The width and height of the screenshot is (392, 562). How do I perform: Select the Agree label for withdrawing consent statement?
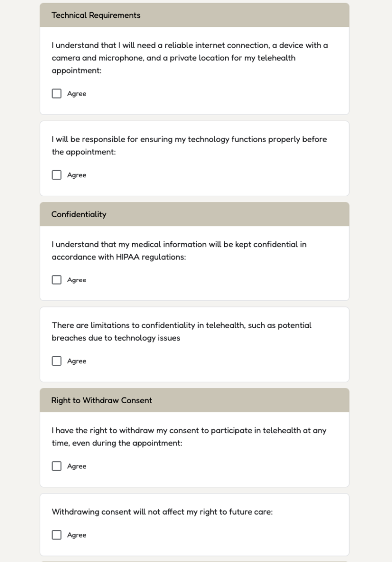tap(77, 466)
